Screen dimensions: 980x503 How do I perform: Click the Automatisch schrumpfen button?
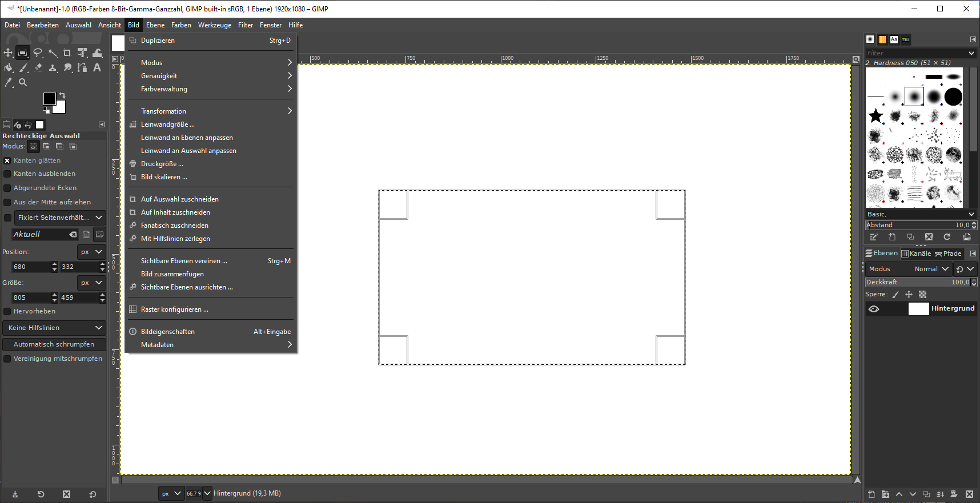[x=54, y=344]
